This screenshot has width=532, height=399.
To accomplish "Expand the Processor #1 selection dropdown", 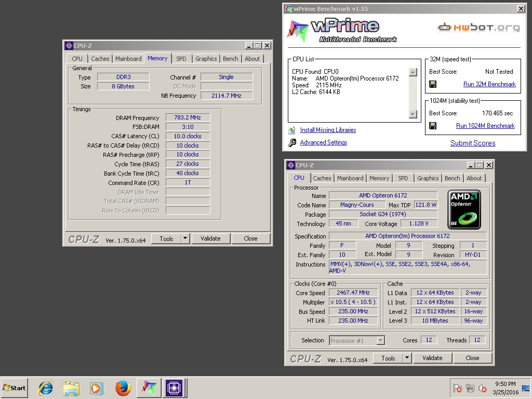I will point(381,340).
